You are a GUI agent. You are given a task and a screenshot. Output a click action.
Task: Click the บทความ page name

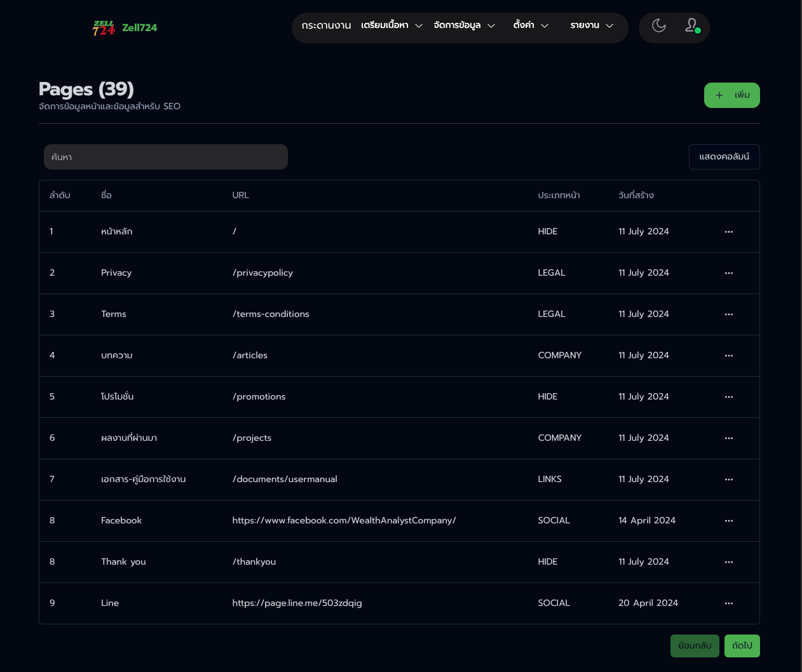[116, 356]
